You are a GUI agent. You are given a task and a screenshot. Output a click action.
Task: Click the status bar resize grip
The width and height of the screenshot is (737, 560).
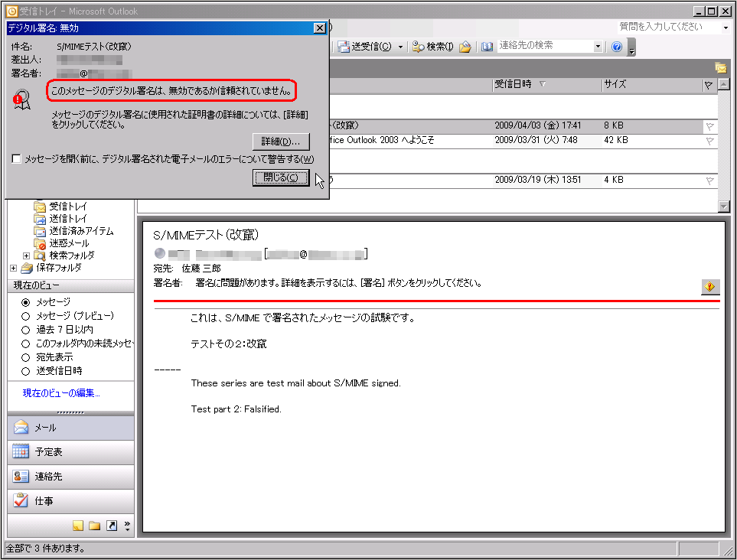[x=729, y=551]
